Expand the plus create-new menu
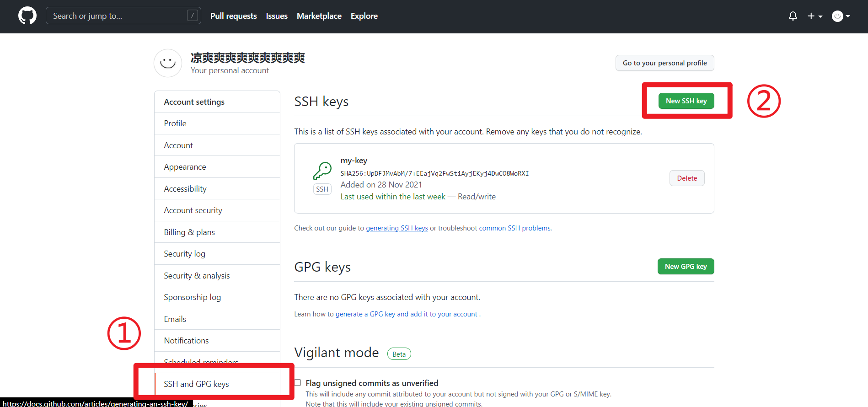868x407 pixels. click(x=815, y=16)
